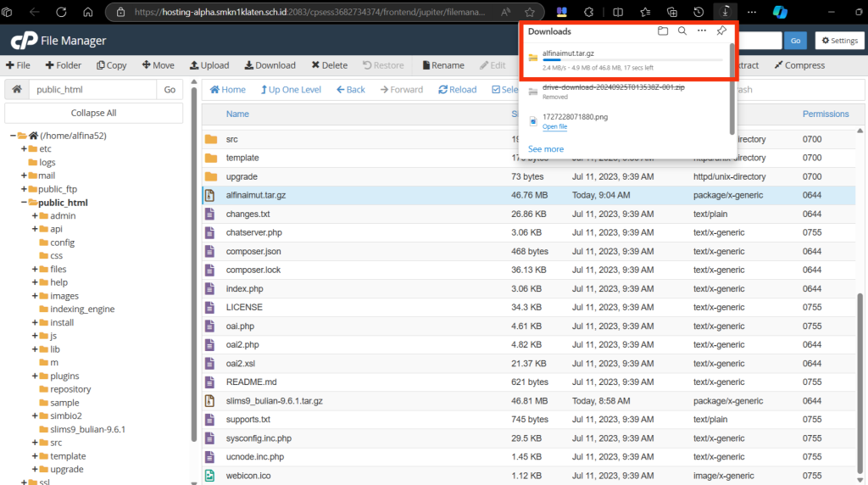Image resolution: width=868 pixels, height=485 pixels.
Task: Click Delete in the file manager toolbar
Action: point(329,65)
